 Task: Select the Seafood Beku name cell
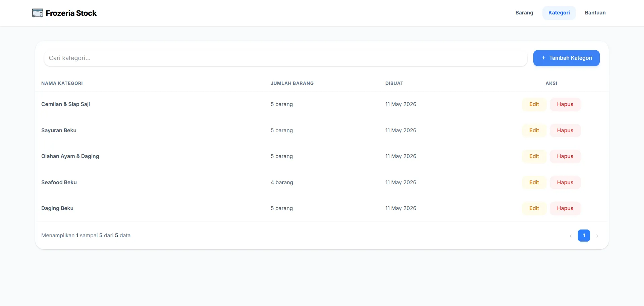pyautogui.click(x=59, y=183)
